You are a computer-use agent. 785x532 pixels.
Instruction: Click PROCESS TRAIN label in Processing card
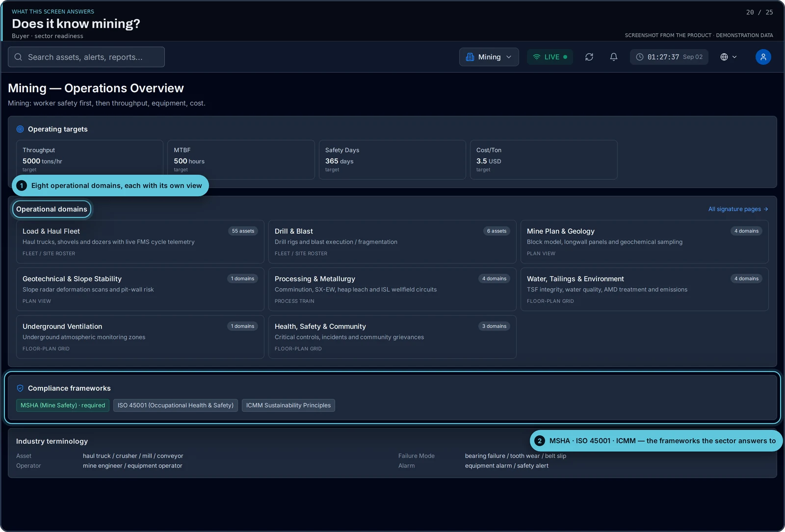(x=294, y=301)
